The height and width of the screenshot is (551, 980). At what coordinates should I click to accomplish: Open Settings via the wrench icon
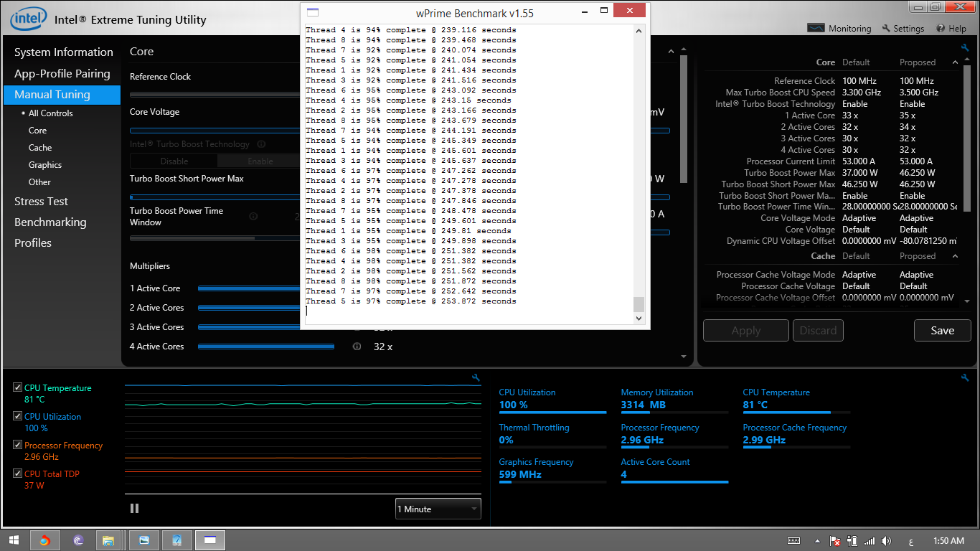pos(903,29)
